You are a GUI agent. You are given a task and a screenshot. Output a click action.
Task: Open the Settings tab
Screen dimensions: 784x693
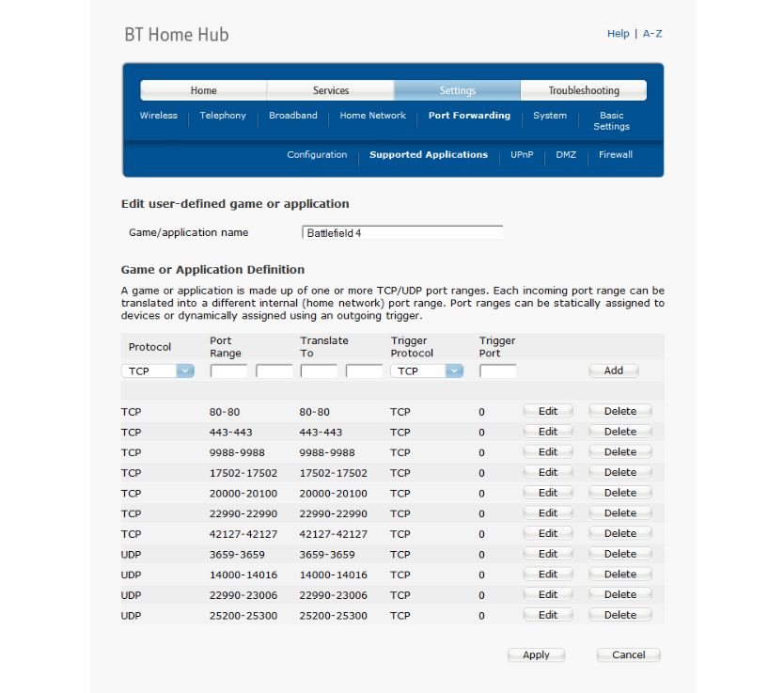click(457, 90)
